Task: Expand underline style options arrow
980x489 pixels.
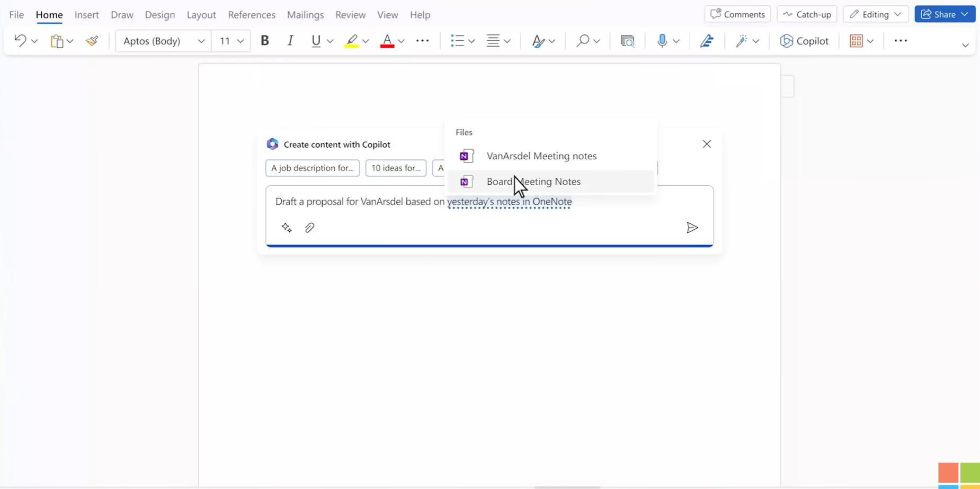Action: click(330, 41)
